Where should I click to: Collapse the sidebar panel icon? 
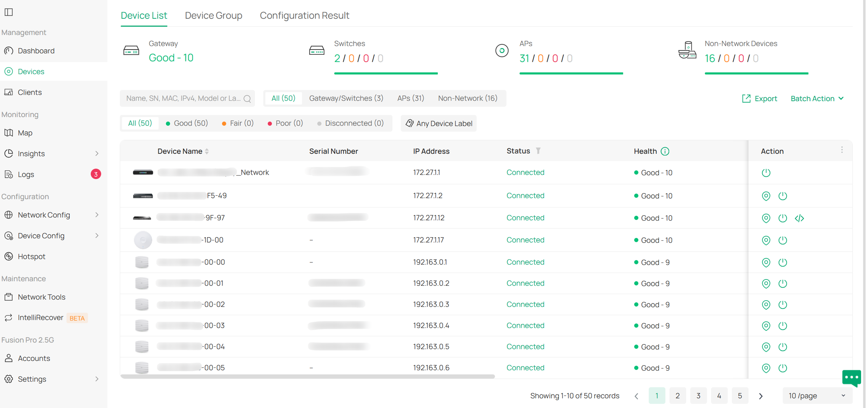click(x=9, y=12)
